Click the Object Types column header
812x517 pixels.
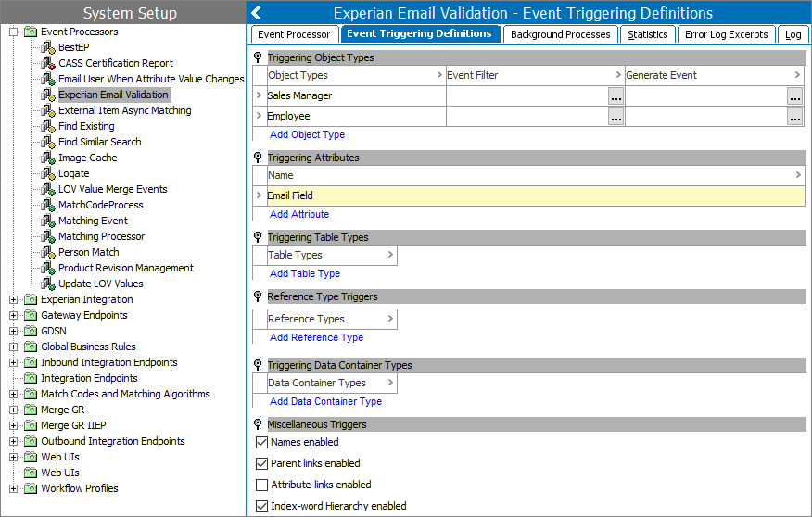356,75
